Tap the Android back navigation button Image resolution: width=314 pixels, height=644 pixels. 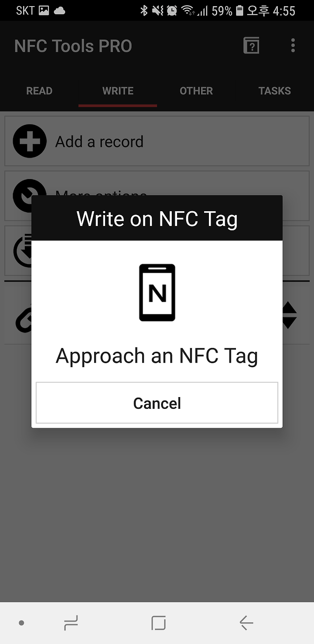click(x=246, y=623)
